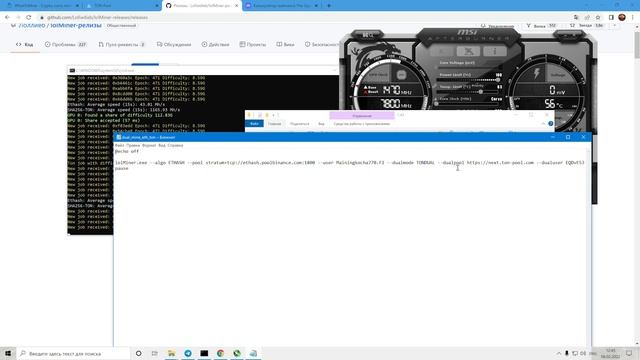Click the Windows Start button

click(8, 353)
